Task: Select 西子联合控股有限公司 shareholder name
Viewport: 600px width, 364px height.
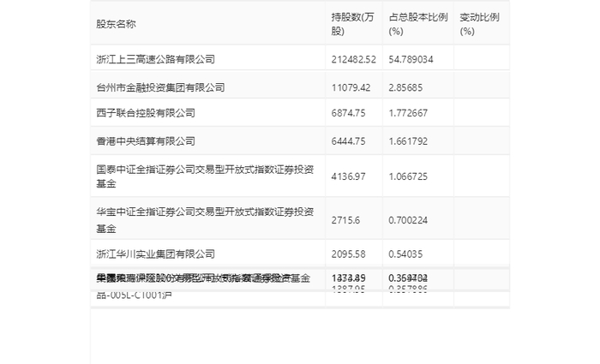Action: (x=146, y=113)
